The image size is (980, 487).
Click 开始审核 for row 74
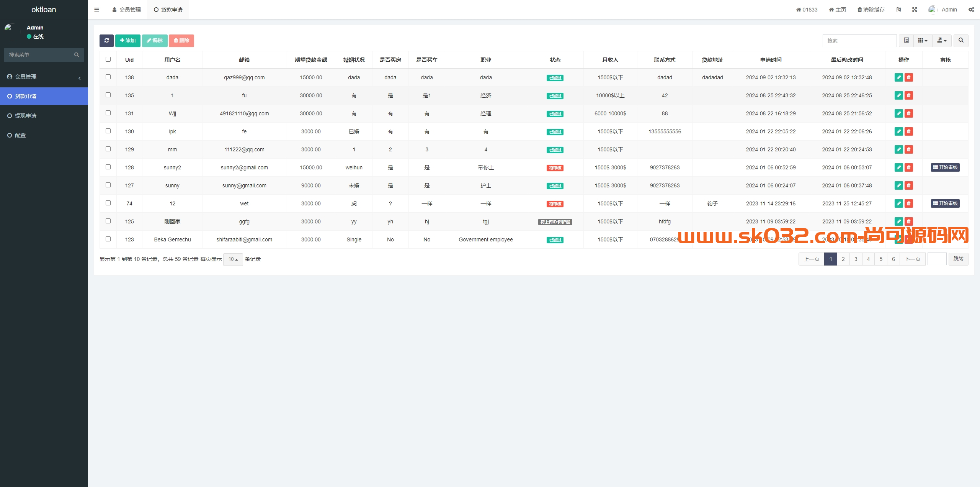point(945,203)
